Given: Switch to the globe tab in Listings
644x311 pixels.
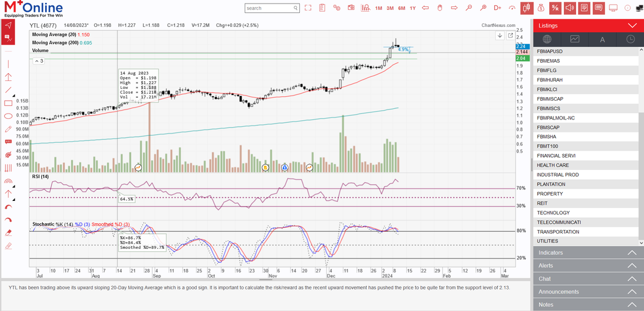Looking at the screenshot, I should click(x=547, y=39).
